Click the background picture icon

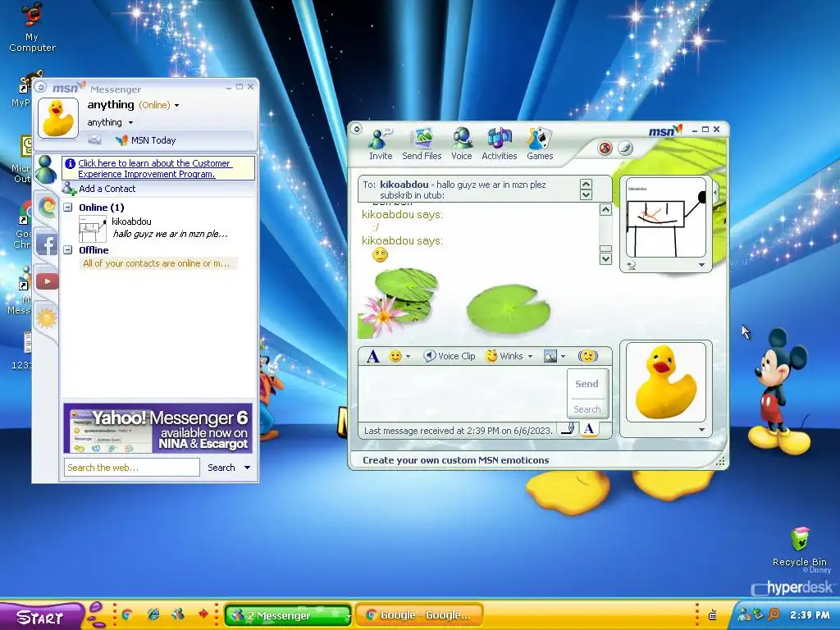(550, 356)
